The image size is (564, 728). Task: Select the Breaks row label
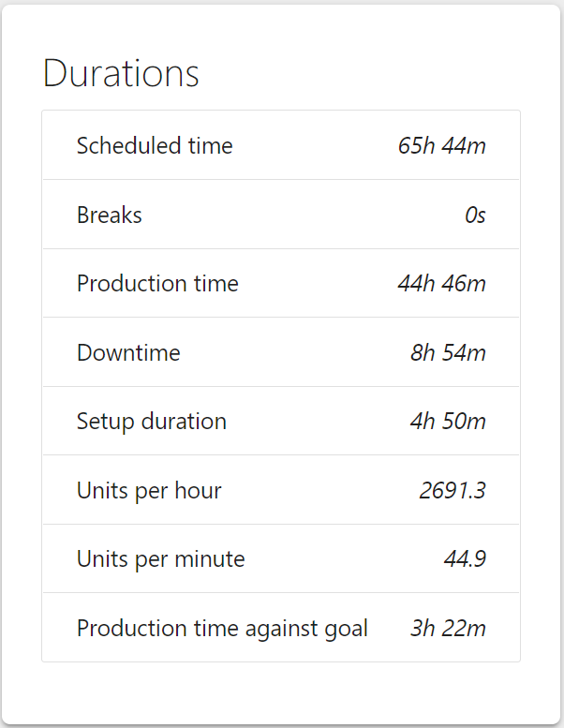pos(110,215)
